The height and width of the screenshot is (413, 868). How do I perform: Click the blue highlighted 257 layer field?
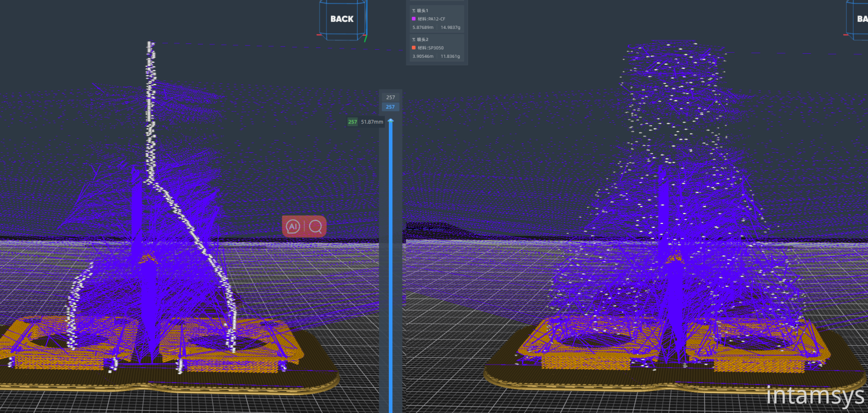click(x=391, y=107)
